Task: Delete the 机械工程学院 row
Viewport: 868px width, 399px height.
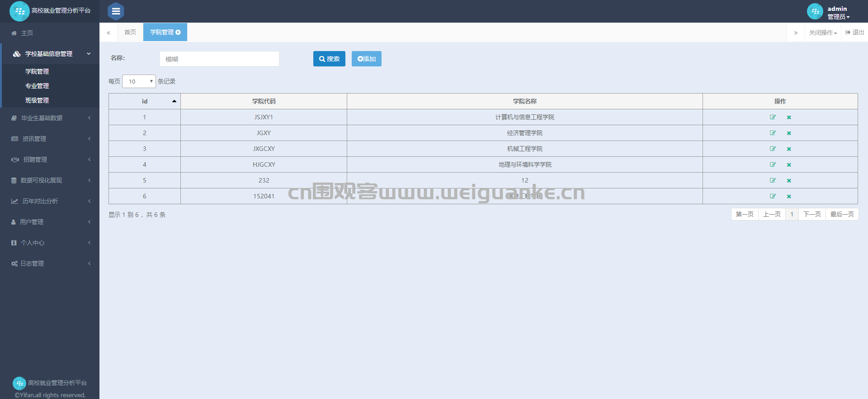Action: click(x=789, y=149)
